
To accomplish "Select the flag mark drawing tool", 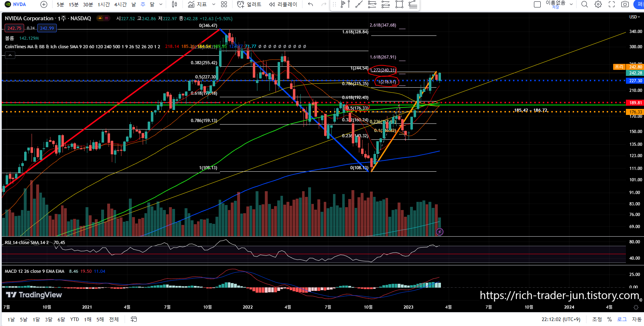I will [343, 4].
